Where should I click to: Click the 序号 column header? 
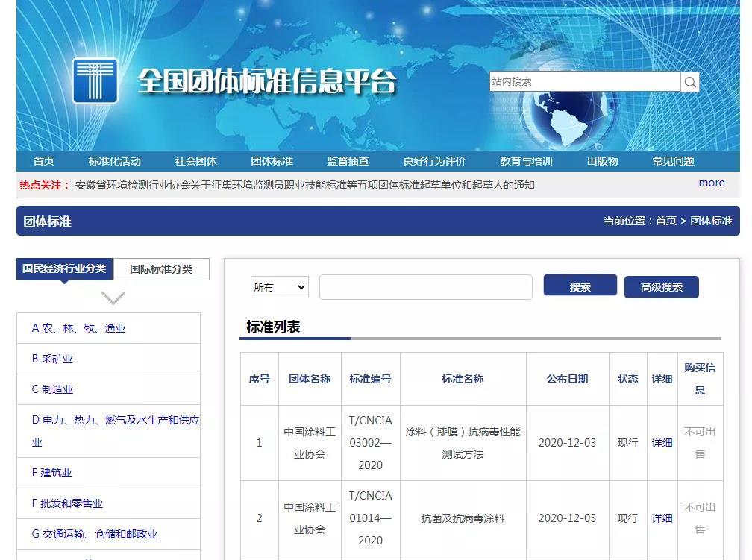coord(259,379)
